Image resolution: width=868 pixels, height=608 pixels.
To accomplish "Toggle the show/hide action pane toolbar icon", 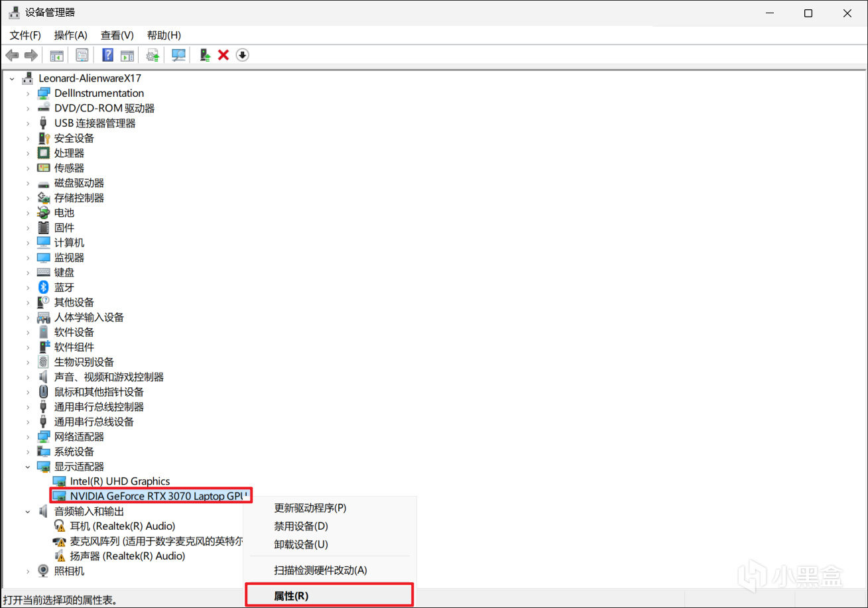I will pyautogui.click(x=127, y=55).
